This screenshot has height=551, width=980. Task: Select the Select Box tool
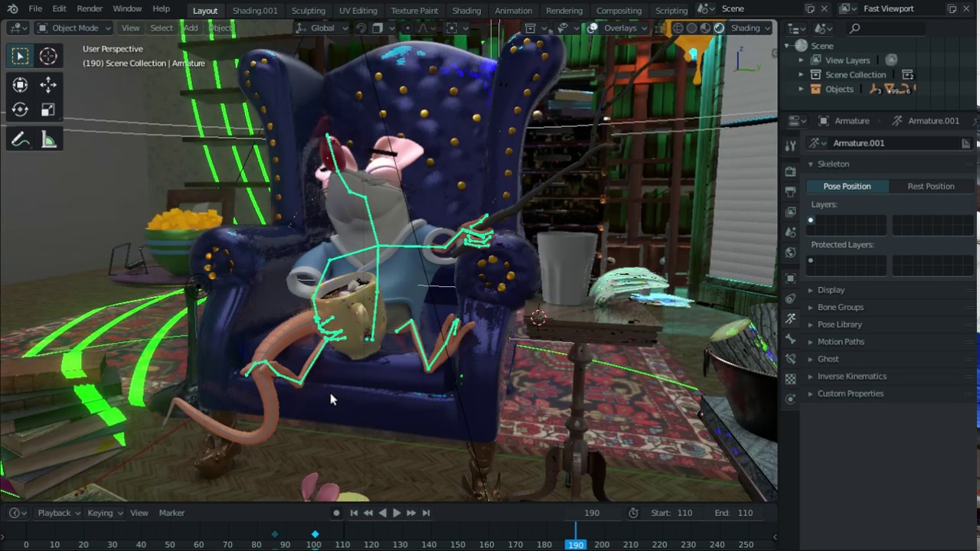point(20,56)
